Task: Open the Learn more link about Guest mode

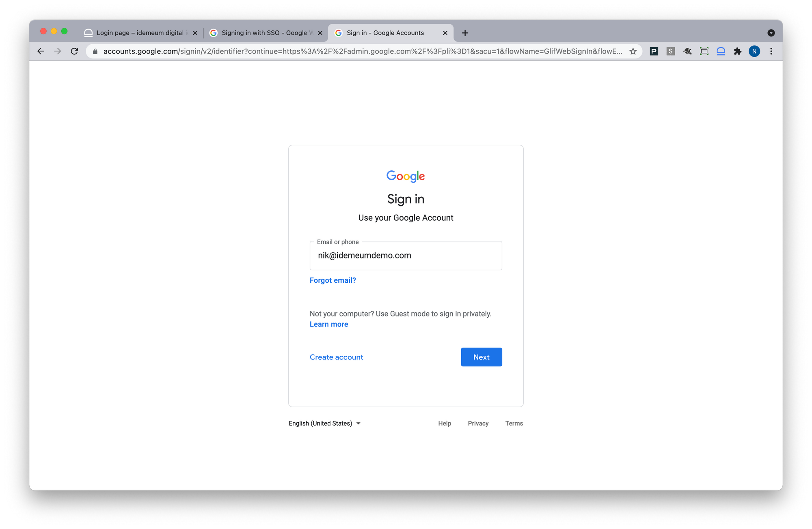Action: [329, 324]
